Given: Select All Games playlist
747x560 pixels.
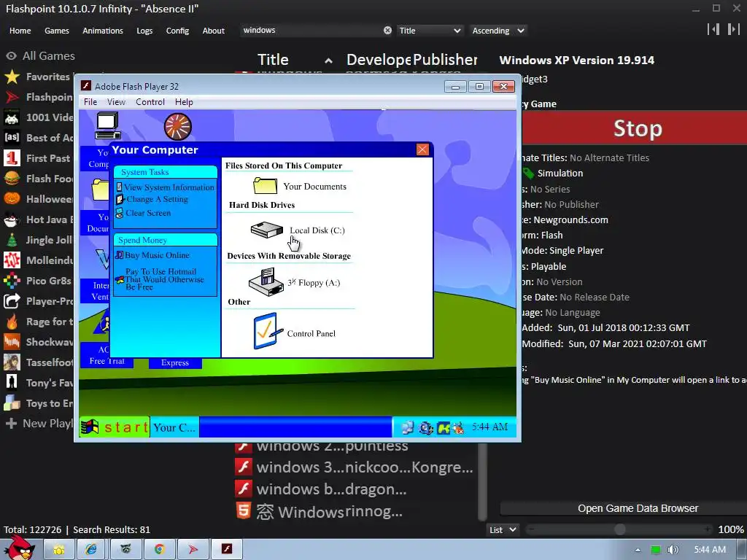Looking at the screenshot, I should (x=40, y=56).
